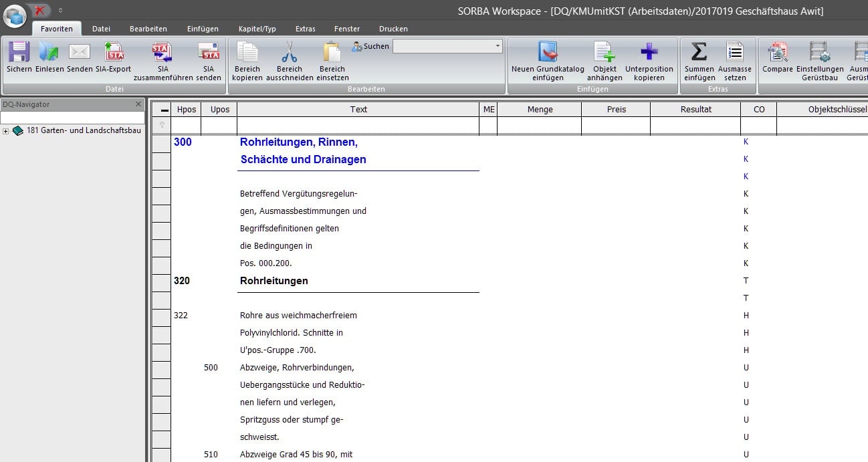
Task: Close the DQ-Navigator panel
Action: [x=138, y=104]
